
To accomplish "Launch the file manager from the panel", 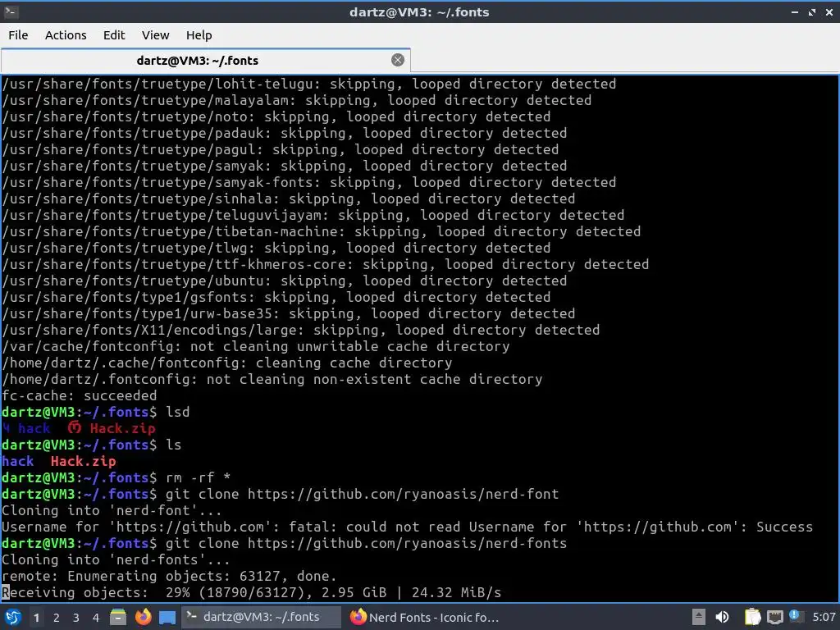I will coord(118,617).
